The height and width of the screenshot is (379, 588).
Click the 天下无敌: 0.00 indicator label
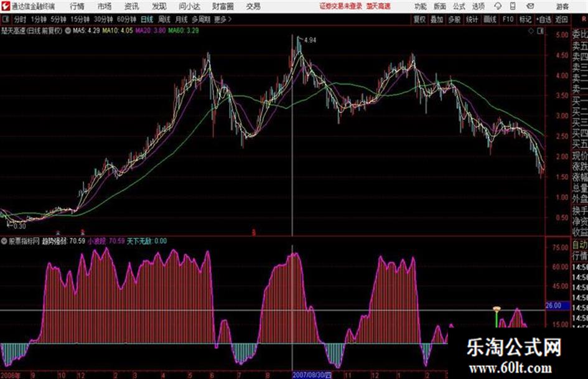tap(147, 241)
